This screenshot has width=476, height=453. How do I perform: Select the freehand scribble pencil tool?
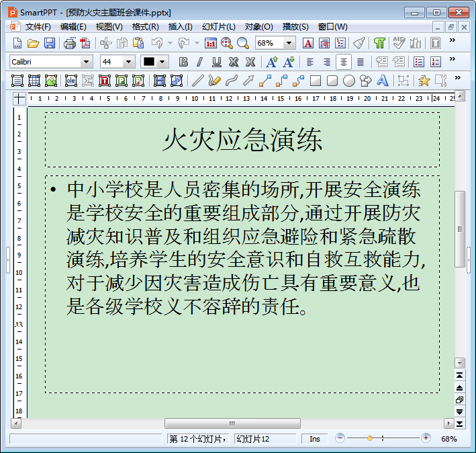tap(215, 81)
